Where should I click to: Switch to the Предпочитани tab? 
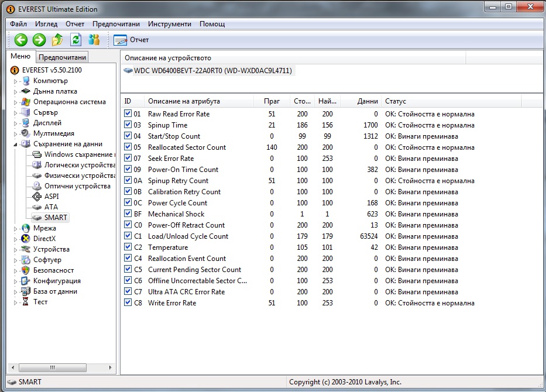62,57
